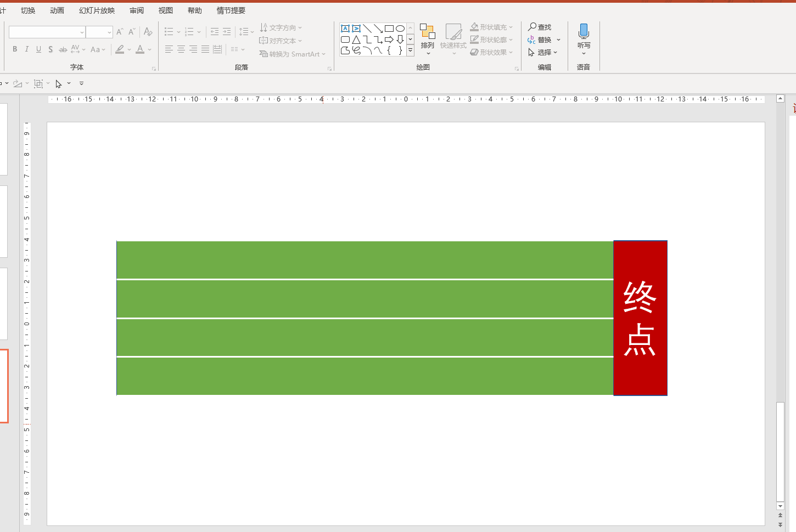Click the vertical scrollbar down arrow

pyautogui.click(x=780, y=506)
